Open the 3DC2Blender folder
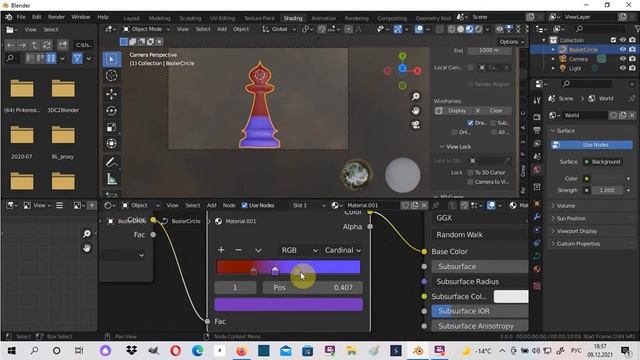This screenshot has width=640, height=360. [63, 95]
